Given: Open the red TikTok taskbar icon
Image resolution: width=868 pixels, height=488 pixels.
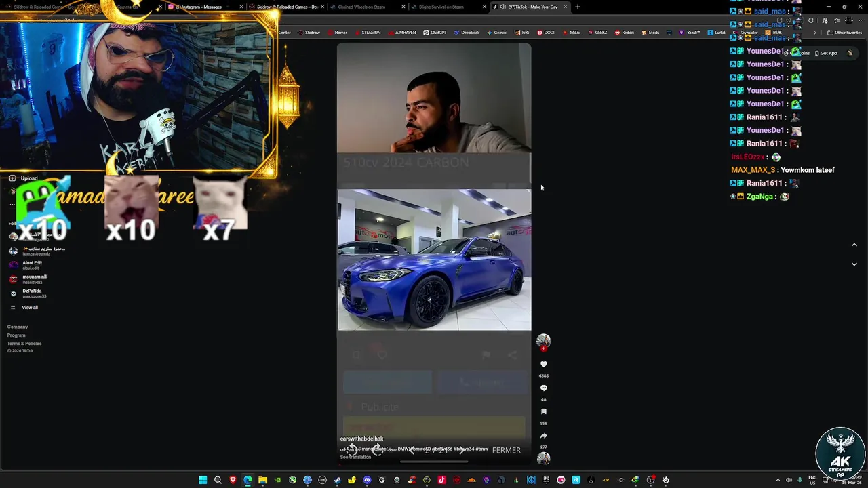Looking at the screenshot, I should pyautogui.click(x=441, y=480).
